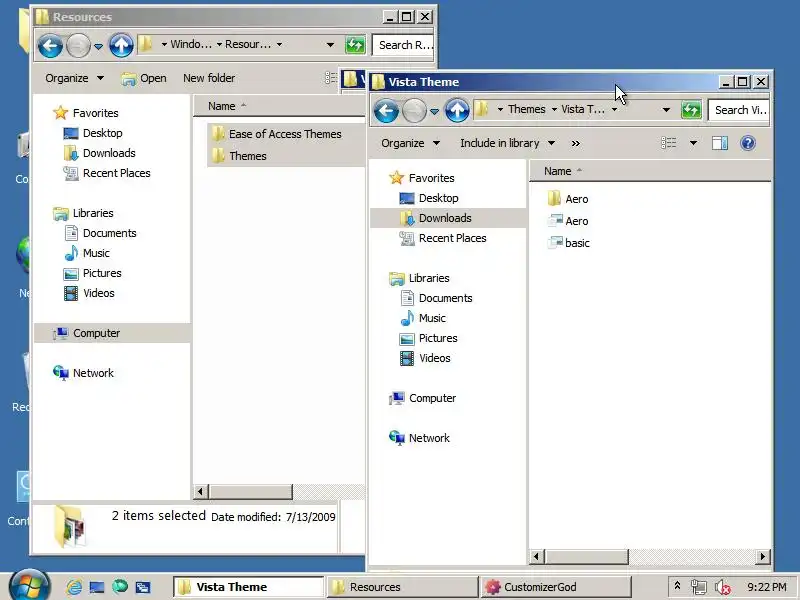Open Organize menu in Resources window

[74, 79]
